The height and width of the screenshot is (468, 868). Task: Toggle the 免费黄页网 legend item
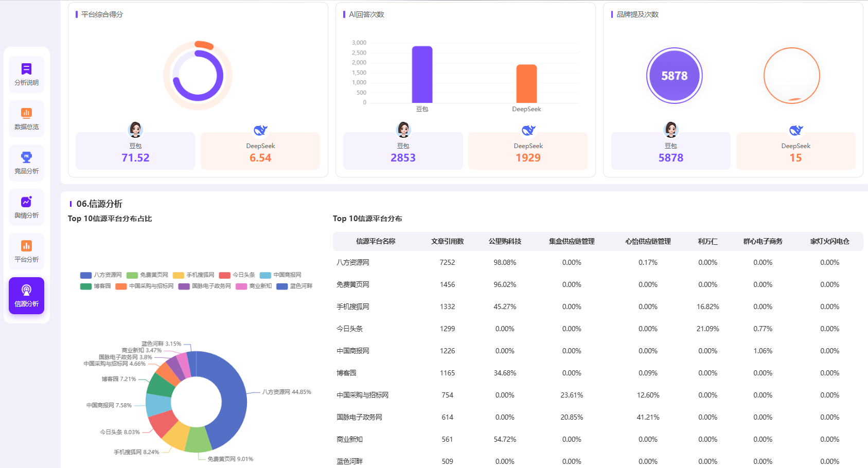click(x=147, y=275)
